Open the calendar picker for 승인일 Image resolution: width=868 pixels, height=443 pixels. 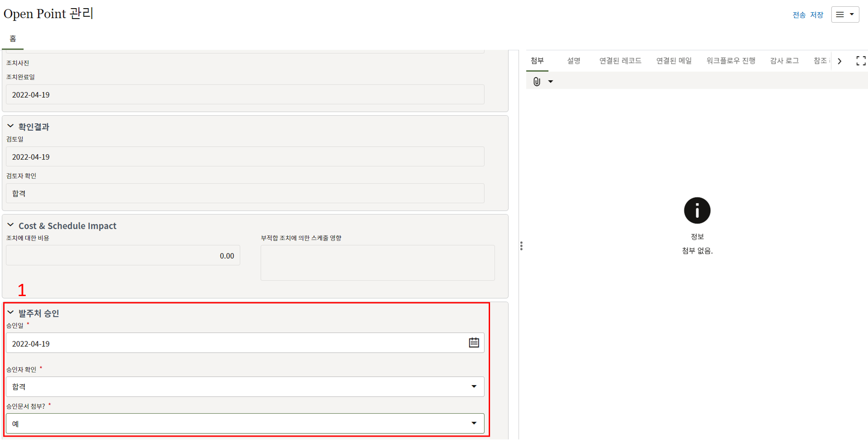pyautogui.click(x=474, y=343)
